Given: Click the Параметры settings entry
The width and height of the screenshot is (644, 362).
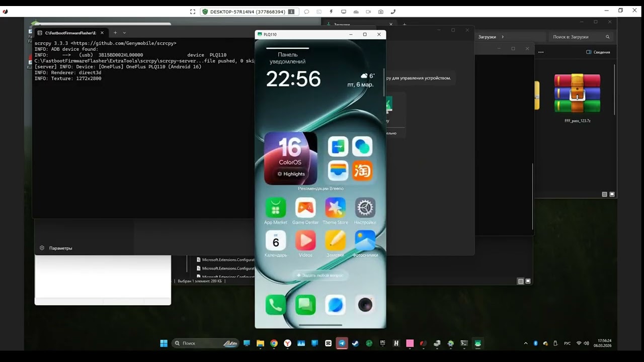Looking at the screenshot, I should (56, 248).
